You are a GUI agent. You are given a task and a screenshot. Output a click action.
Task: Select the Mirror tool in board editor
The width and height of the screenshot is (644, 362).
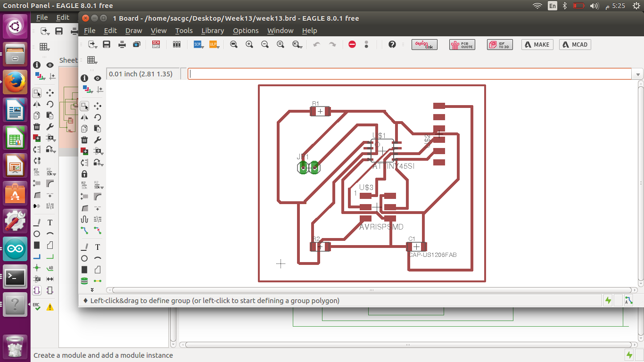pyautogui.click(x=84, y=117)
